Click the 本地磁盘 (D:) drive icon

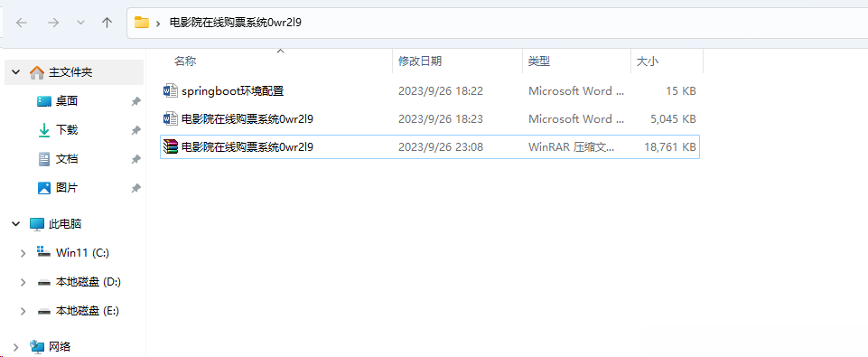coord(44,282)
